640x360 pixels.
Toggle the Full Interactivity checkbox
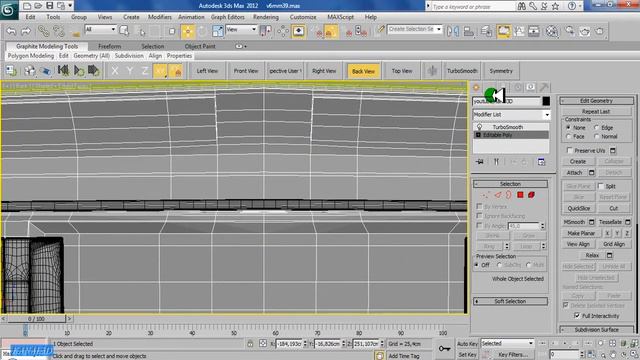[577, 316]
